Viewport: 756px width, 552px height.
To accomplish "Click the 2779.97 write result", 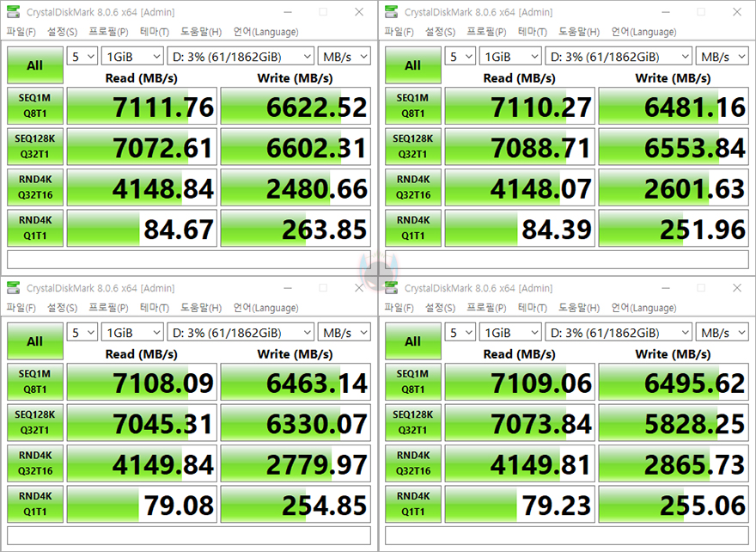I will pyautogui.click(x=296, y=463).
